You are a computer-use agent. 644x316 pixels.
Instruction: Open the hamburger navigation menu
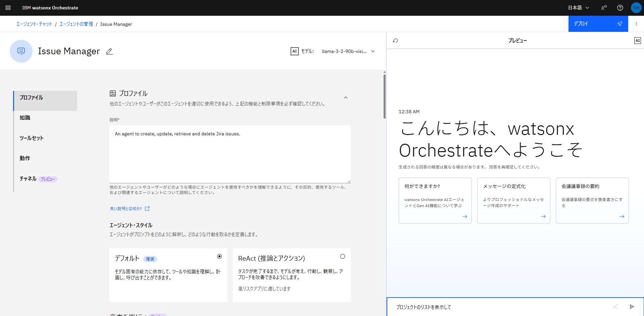pyautogui.click(x=8, y=8)
